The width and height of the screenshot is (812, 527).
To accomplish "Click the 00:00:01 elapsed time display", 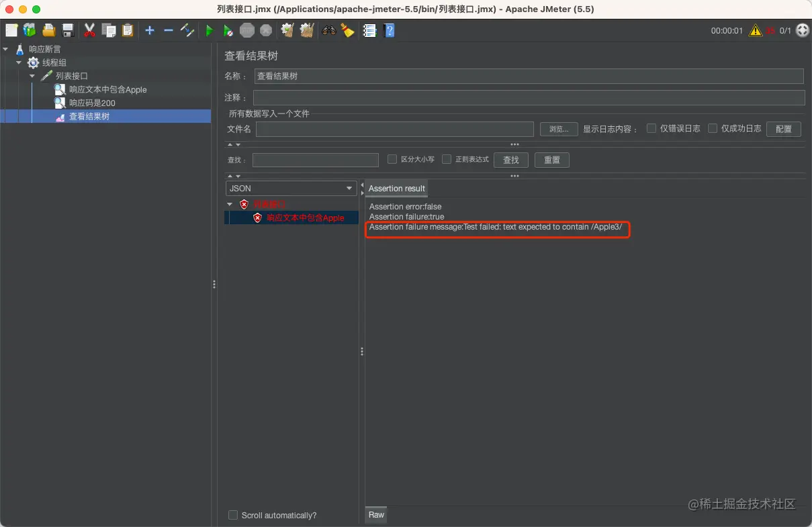I will (x=727, y=31).
